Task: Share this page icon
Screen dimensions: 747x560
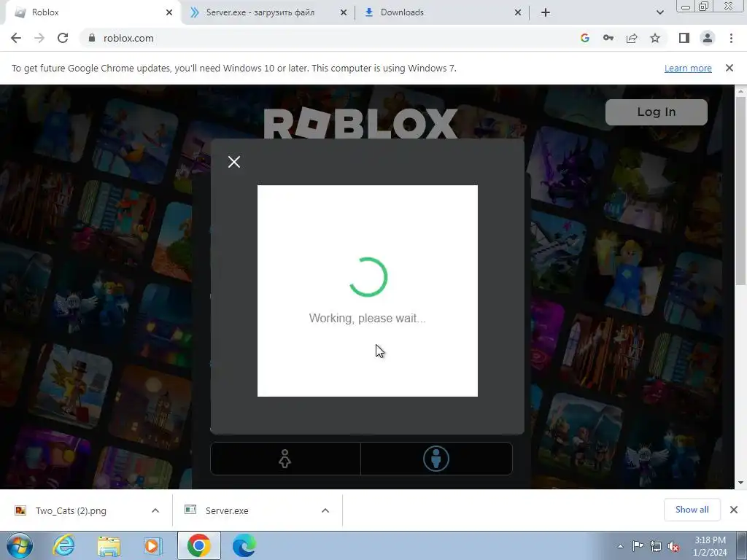Action: click(x=632, y=38)
